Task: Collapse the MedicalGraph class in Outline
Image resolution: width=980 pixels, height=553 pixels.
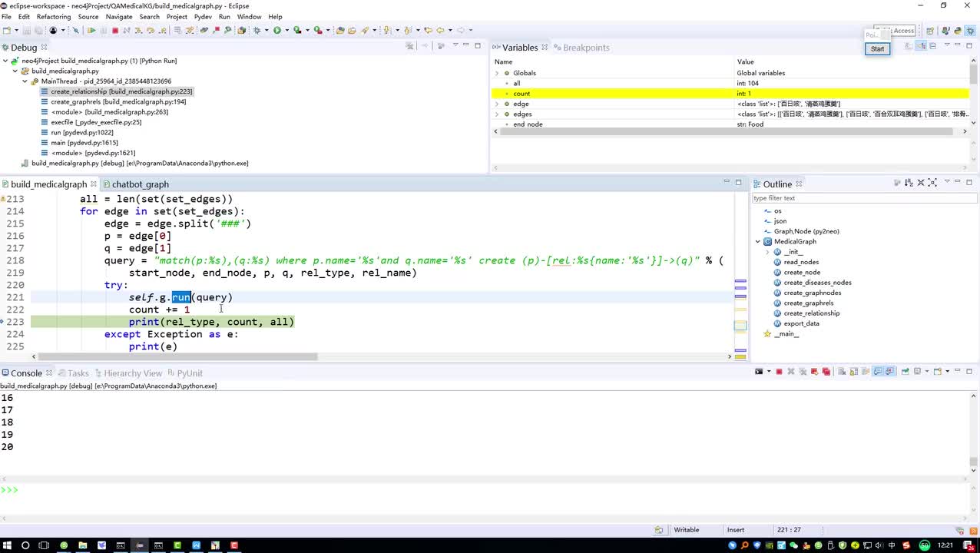Action: [758, 242]
